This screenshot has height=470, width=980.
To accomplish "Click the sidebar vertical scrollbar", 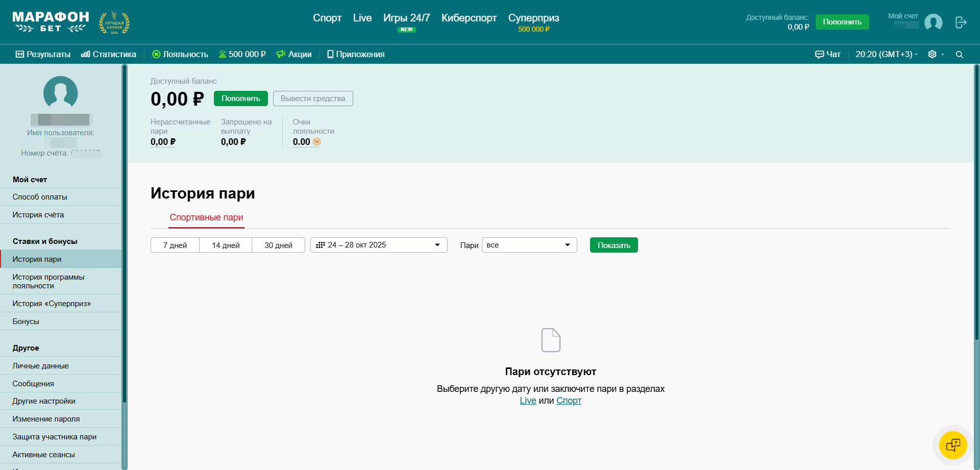I will point(124,235).
